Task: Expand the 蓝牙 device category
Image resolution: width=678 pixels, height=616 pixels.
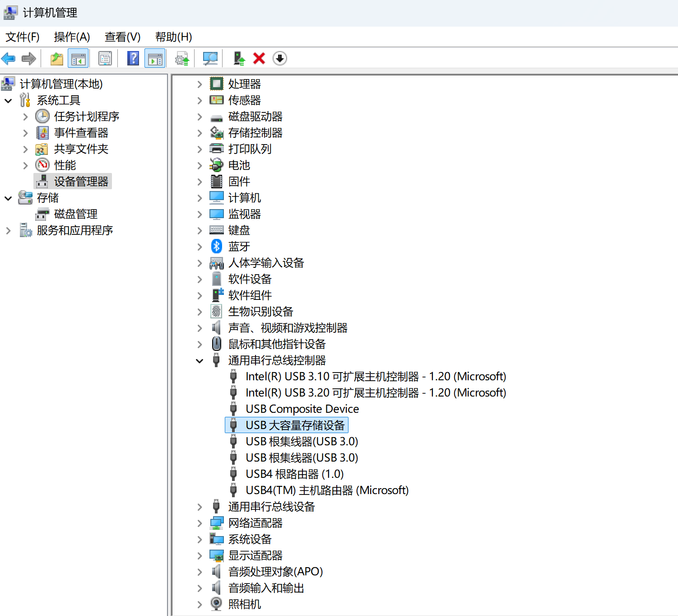Action: pyautogui.click(x=200, y=247)
